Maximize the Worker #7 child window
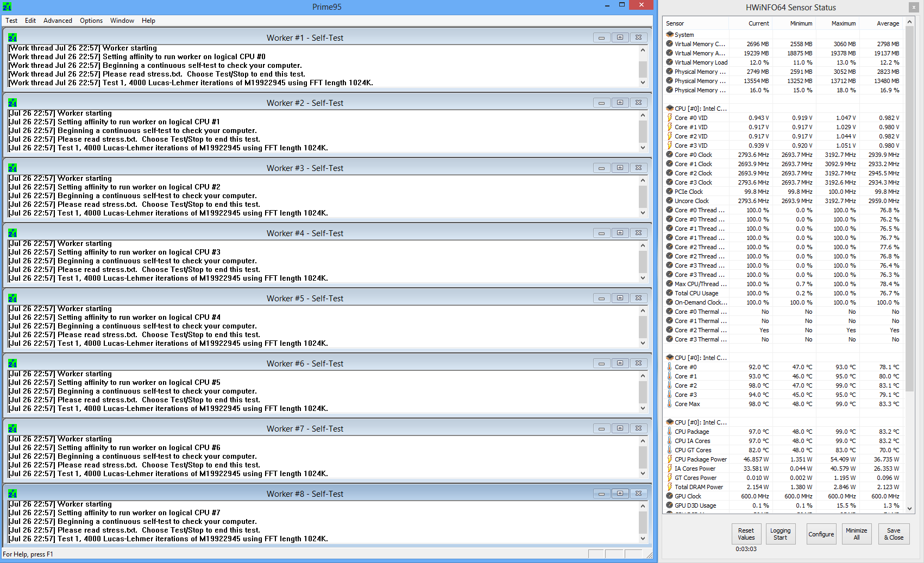 point(620,428)
